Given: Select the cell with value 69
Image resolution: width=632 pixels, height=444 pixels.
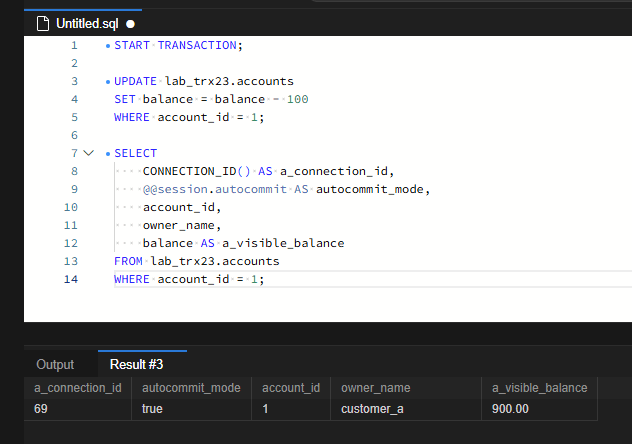Looking at the screenshot, I should click(x=78, y=409).
